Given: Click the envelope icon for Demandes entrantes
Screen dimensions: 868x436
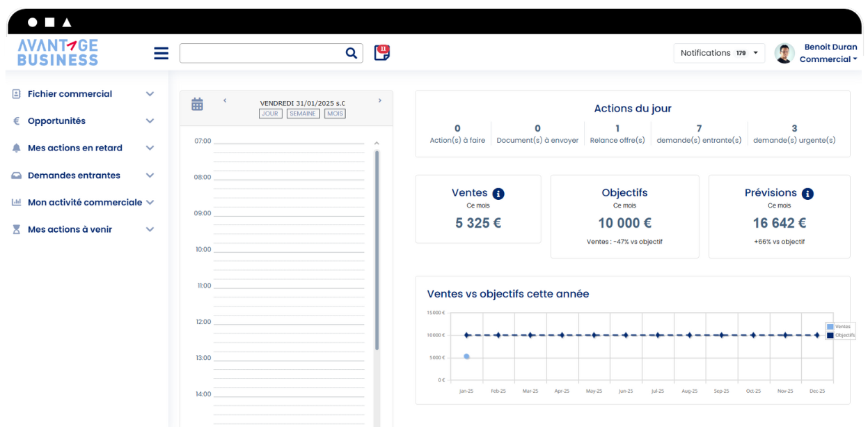Looking at the screenshot, I should click(15, 175).
